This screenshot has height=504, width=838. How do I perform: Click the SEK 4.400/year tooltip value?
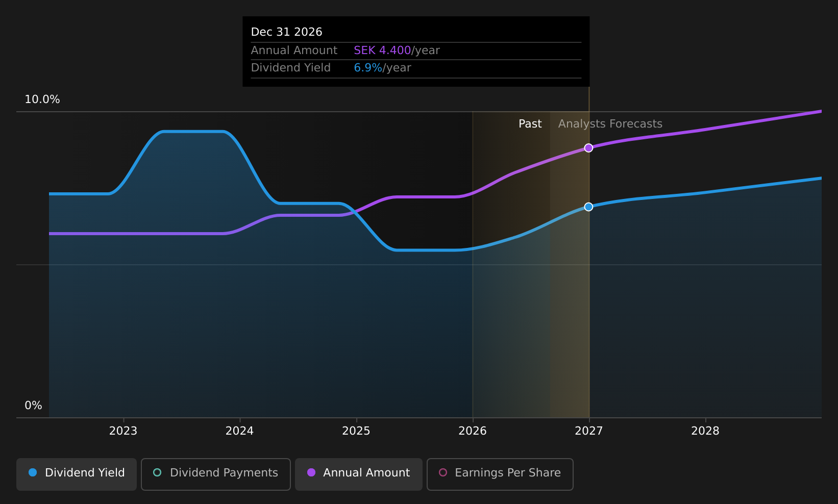tap(397, 51)
